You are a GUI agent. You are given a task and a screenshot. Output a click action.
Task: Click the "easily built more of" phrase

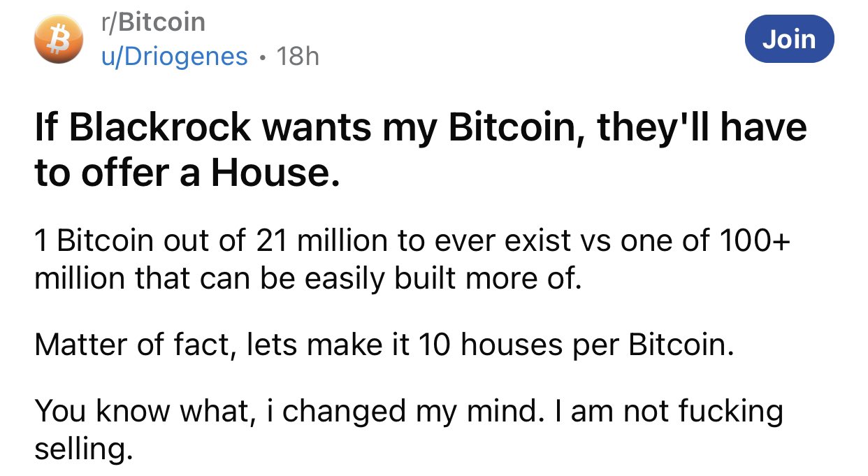(x=450, y=279)
